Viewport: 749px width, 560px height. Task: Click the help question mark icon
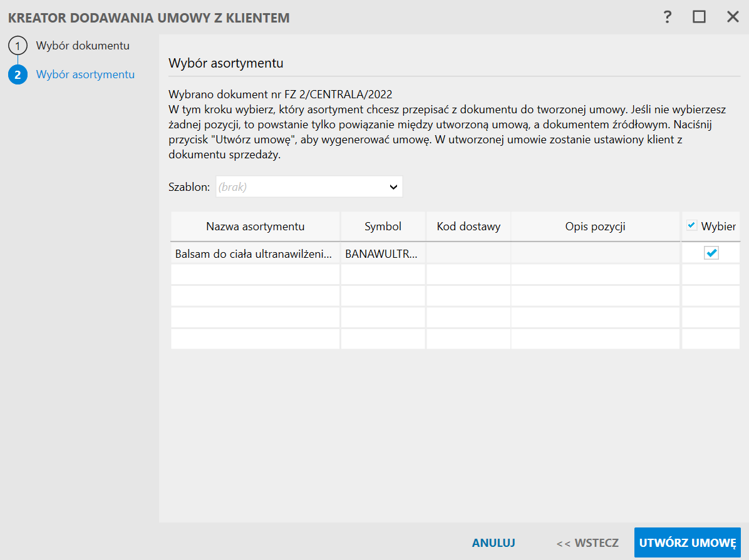click(668, 17)
